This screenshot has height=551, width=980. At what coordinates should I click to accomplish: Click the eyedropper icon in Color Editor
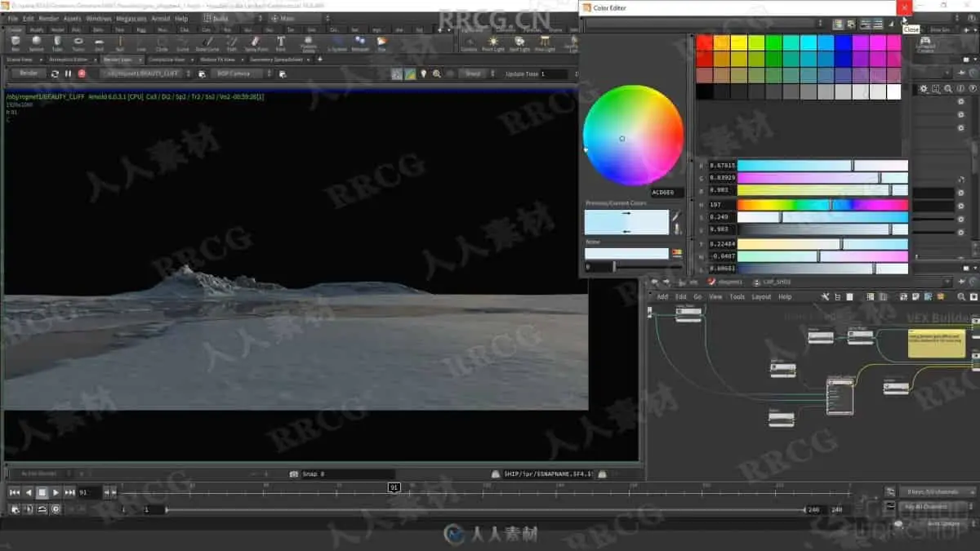[676, 216]
